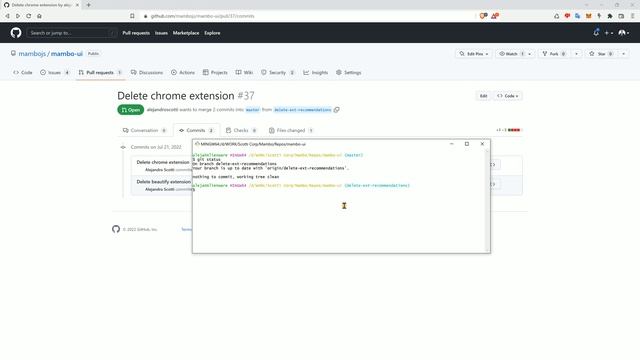The width and height of the screenshot is (640, 360).
Task: Switch to the Checks tab
Action: click(x=241, y=130)
